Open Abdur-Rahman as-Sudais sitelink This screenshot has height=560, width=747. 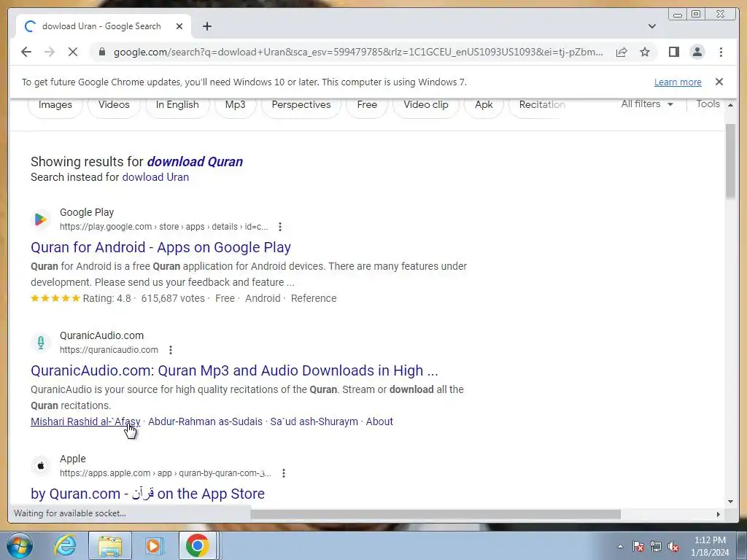205,421
